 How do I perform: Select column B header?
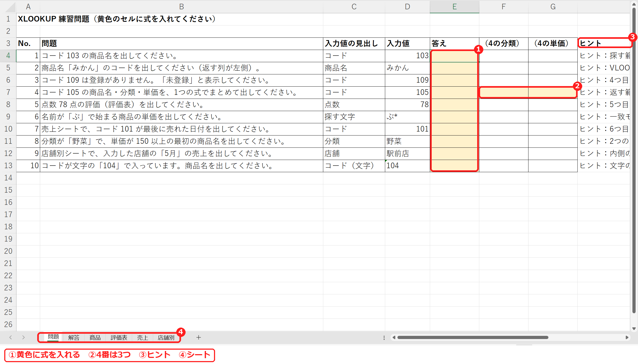tap(182, 7)
